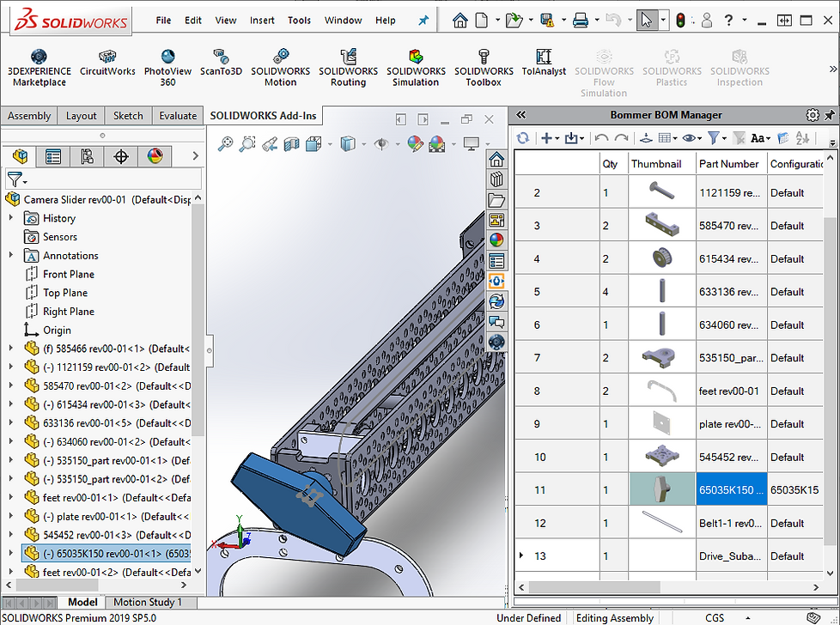
Task: Switch to the Motion Study 1 tab
Action: 150,602
